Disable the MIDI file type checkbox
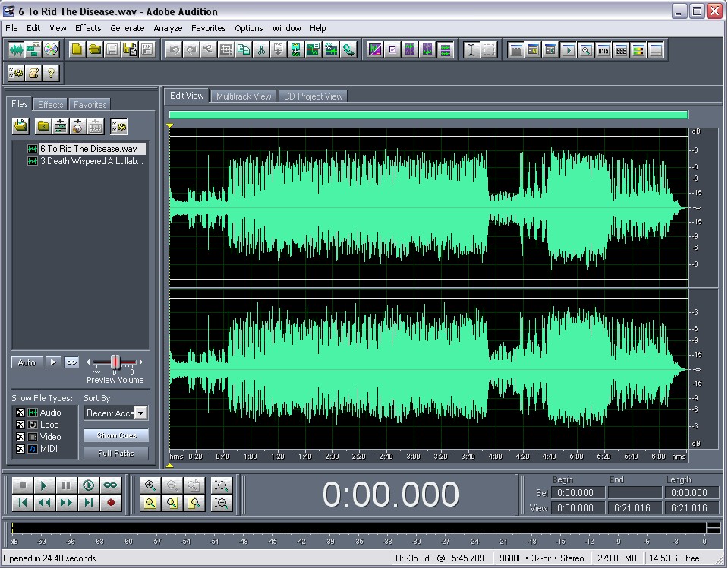Viewport: 728px width, 569px height. (x=20, y=449)
